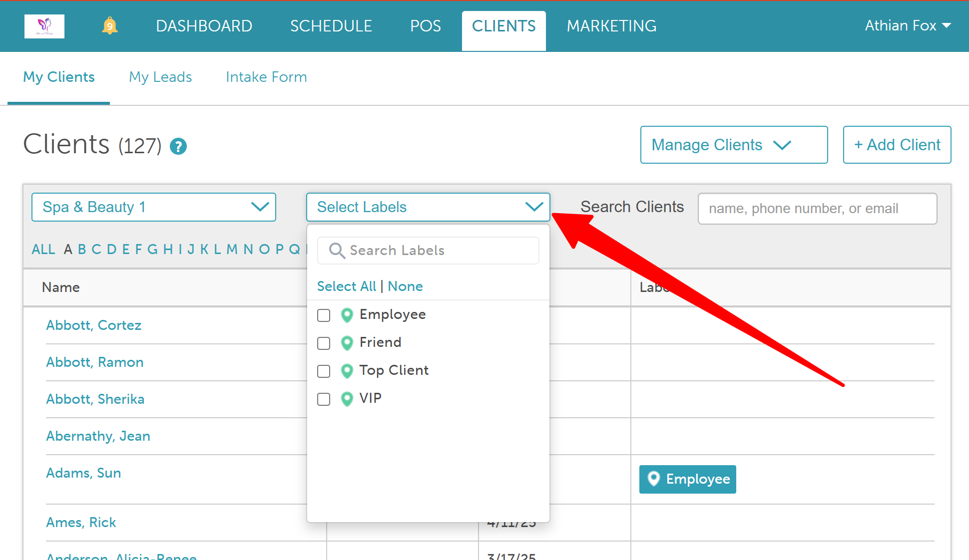Click the pin icon beside VIP option

[347, 399]
